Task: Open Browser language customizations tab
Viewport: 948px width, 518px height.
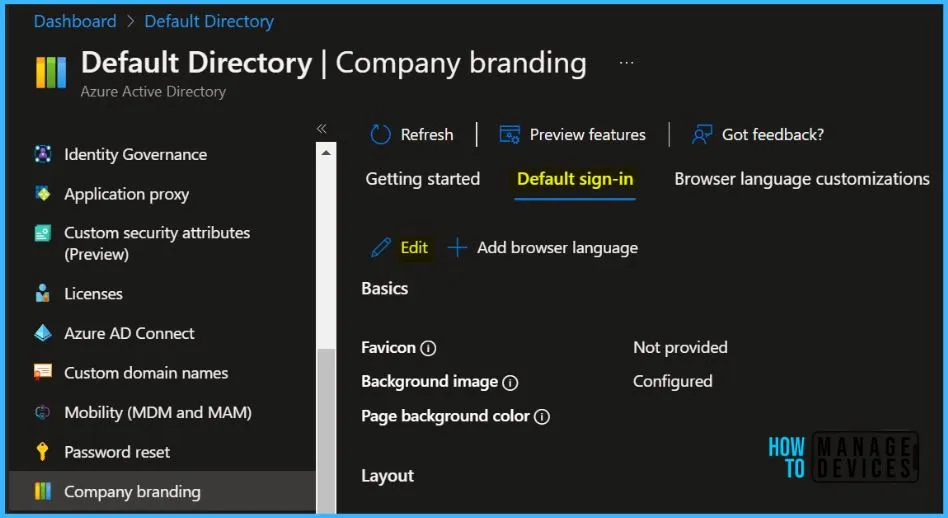Action: coord(802,179)
